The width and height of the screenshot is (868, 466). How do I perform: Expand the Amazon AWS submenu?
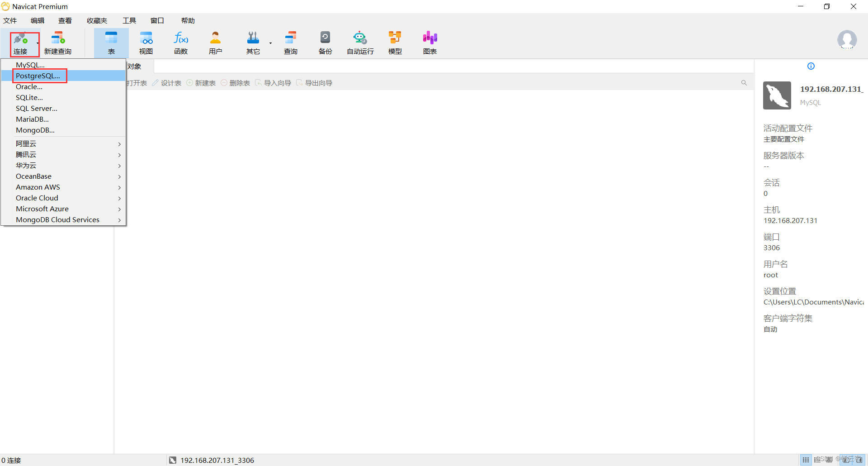[x=63, y=187]
